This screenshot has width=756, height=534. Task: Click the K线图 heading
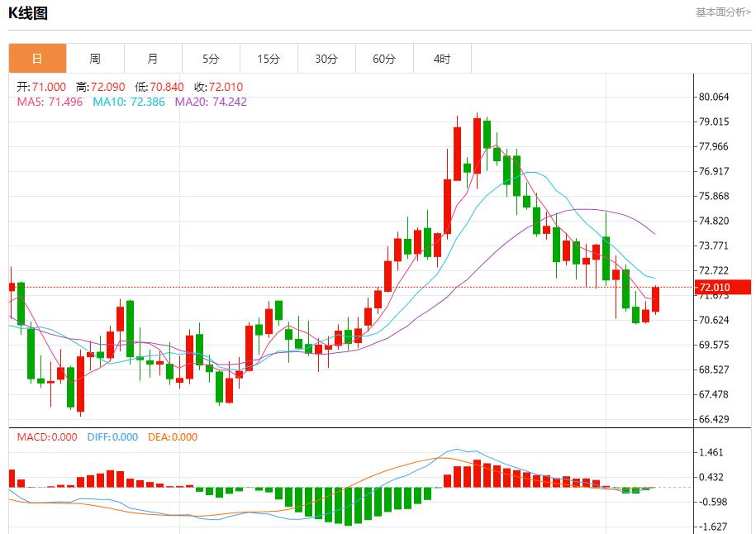[x=28, y=13]
